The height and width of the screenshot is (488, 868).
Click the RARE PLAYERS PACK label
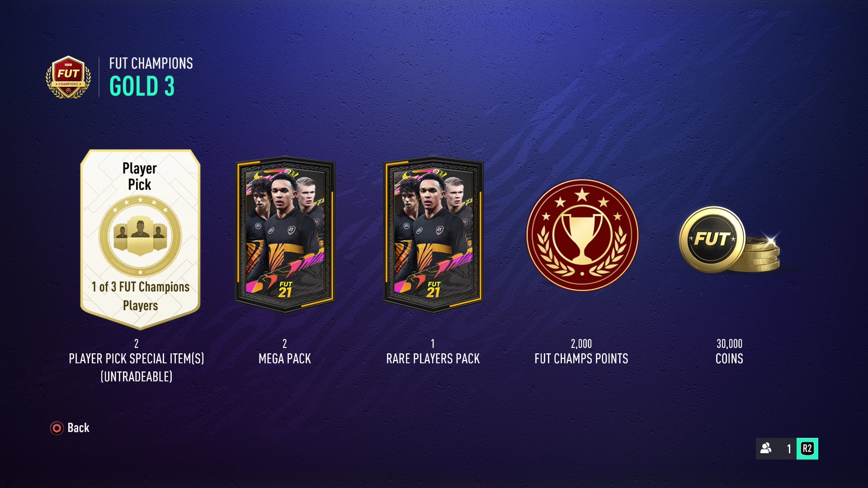click(433, 359)
